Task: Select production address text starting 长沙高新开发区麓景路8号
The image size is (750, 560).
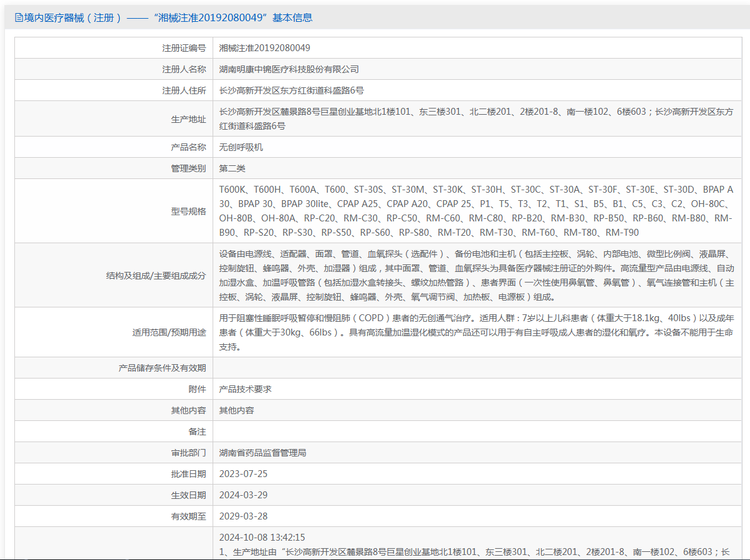Action: pyautogui.click(x=476, y=118)
